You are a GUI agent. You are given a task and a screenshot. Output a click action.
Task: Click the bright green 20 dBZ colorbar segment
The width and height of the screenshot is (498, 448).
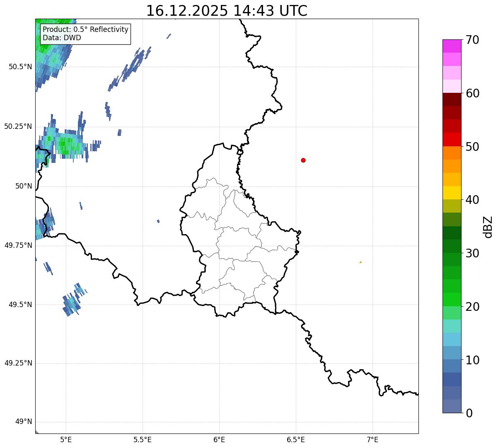tap(452, 299)
